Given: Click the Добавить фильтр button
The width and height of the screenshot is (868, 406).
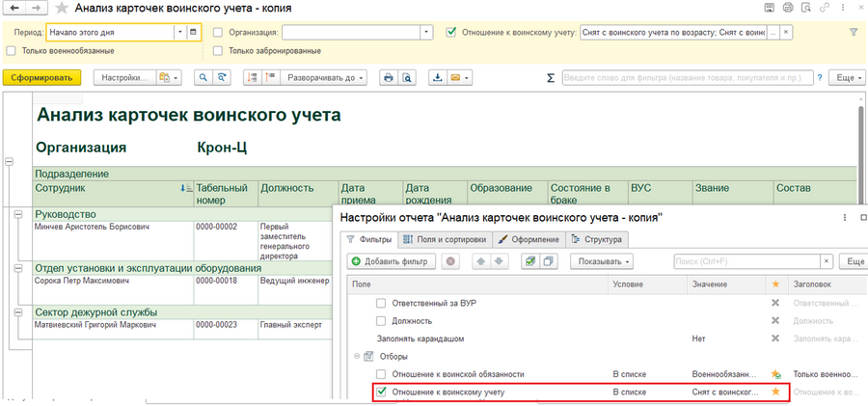Looking at the screenshot, I should coord(391,261).
